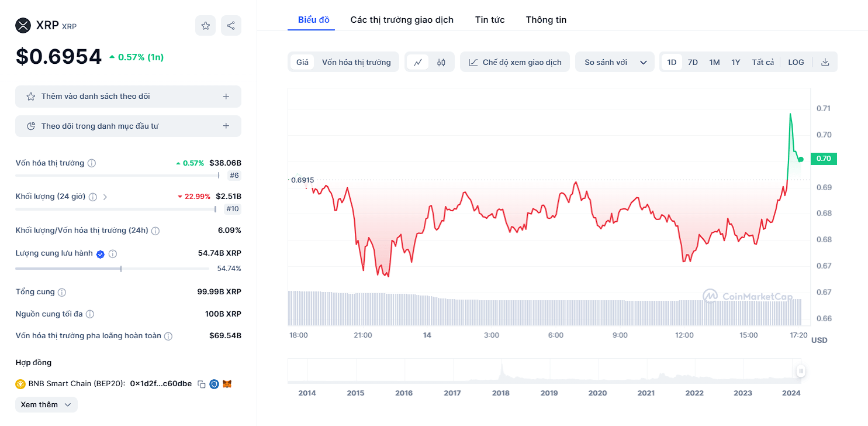The image size is (868, 426).
Task: Select the 7D time range
Action: 693,62
